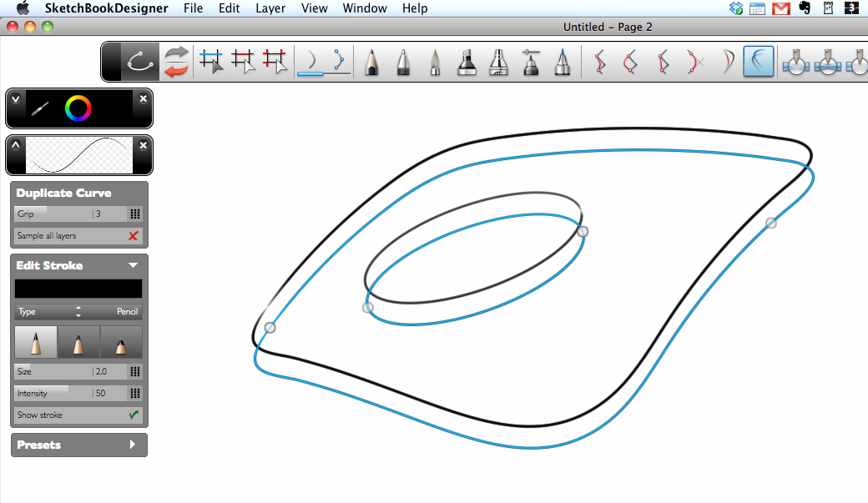Image resolution: width=868 pixels, height=503 pixels.
Task: Click the black stroke color swatch
Action: 78,289
